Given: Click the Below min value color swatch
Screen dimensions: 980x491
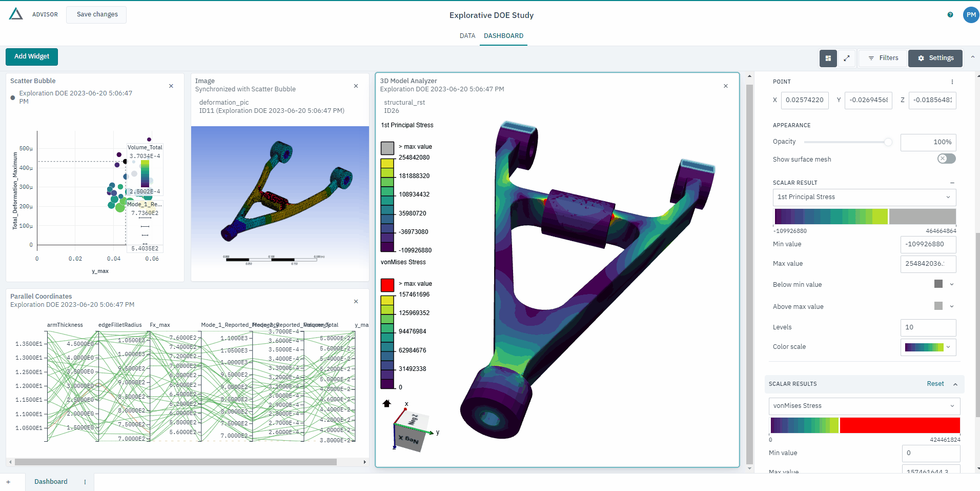Looking at the screenshot, I should pos(938,284).
